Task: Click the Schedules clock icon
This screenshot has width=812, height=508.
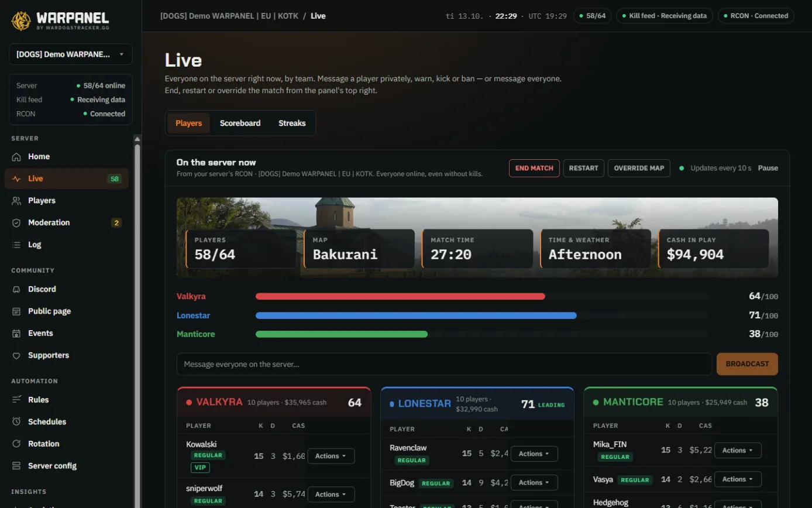Action: click(16, 422)
